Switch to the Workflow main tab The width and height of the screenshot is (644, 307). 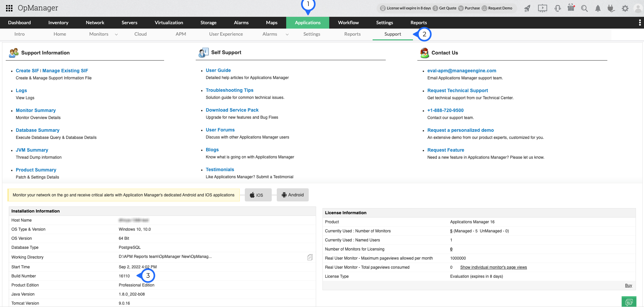tap(348, 23)
